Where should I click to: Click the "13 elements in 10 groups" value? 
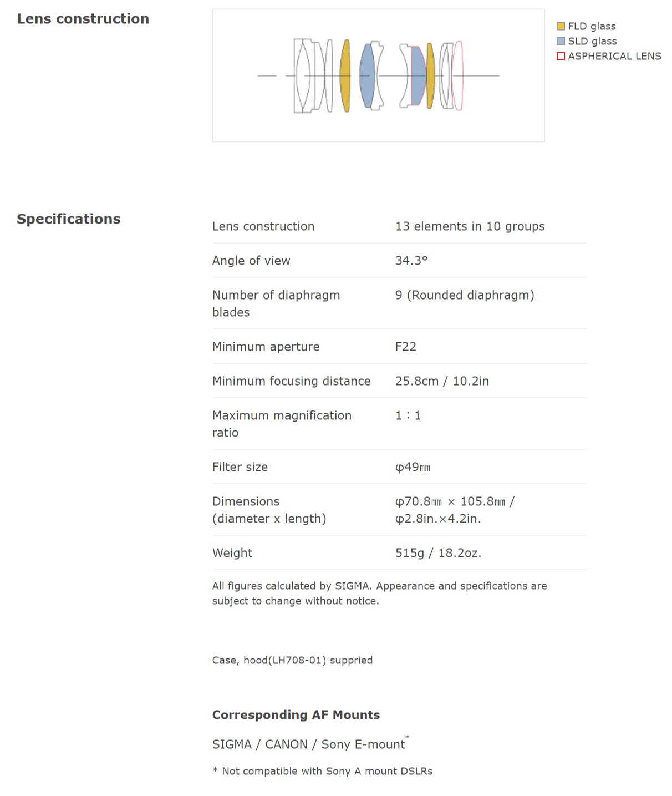(470, 226)
